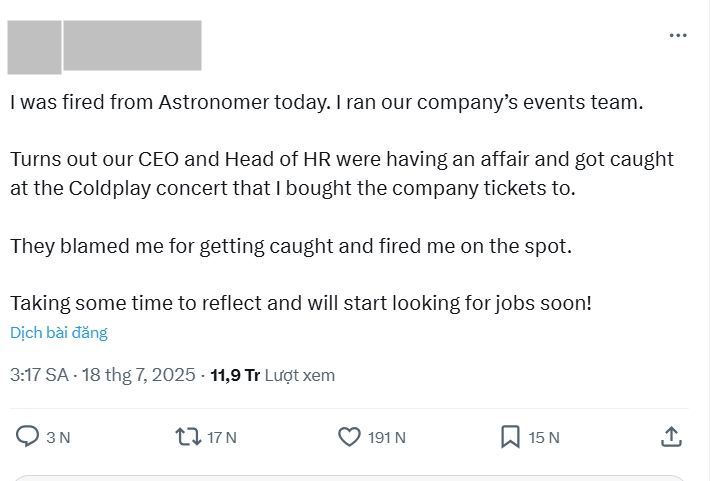Click the "191 N" likes count

[387, 437]
